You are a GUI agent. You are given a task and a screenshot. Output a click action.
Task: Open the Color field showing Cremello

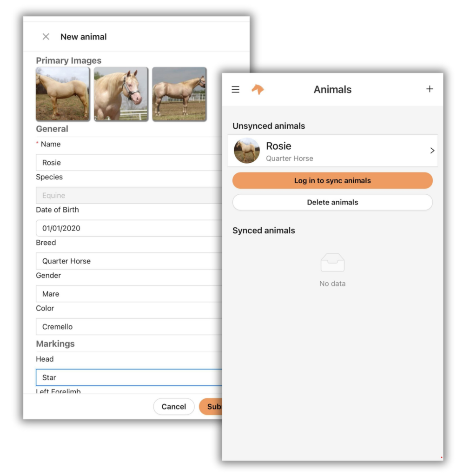129,326
